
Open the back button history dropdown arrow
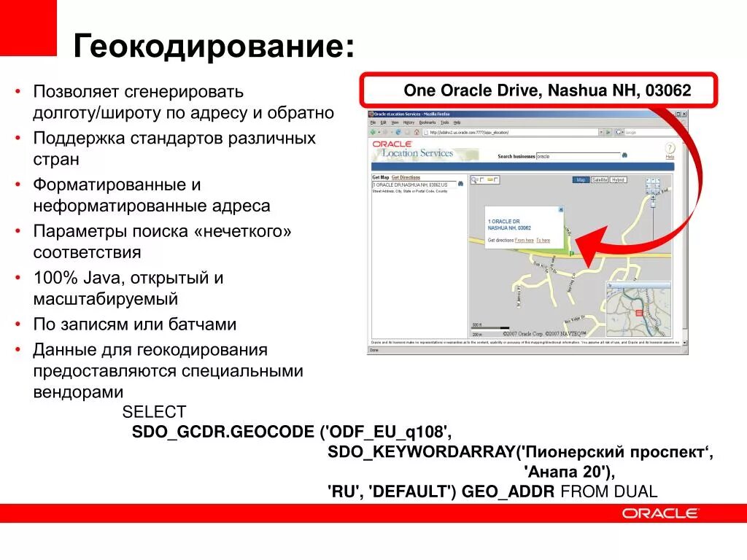[x=379, y=132]
